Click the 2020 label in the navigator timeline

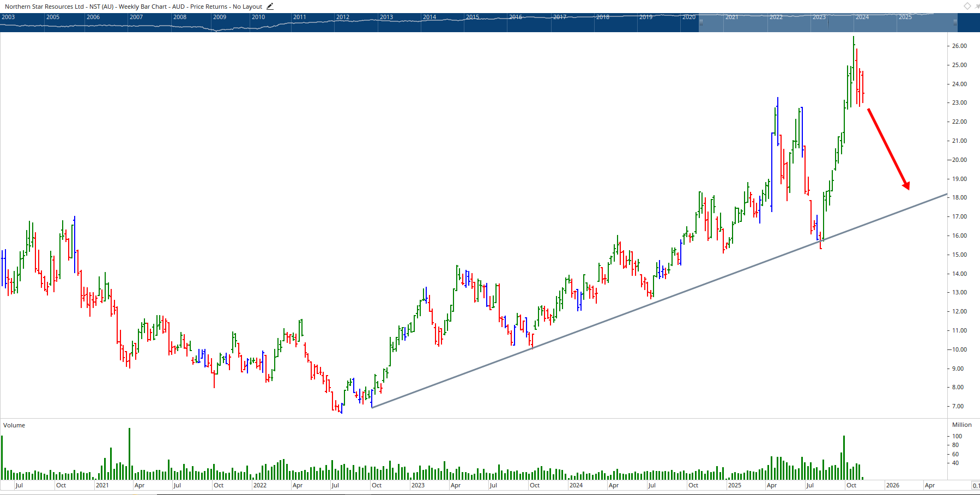pyautogui.click(x=688, y=17)
